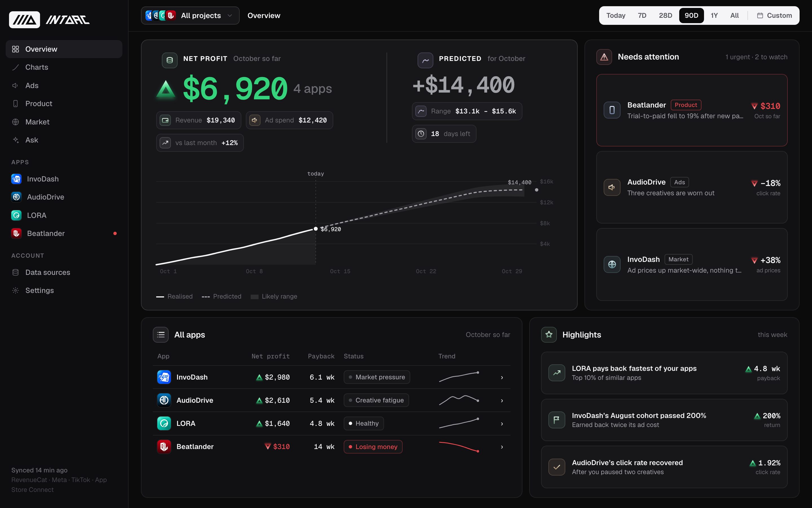
Task: Select Beatlander in the Apps list
Action: [64, 233]
